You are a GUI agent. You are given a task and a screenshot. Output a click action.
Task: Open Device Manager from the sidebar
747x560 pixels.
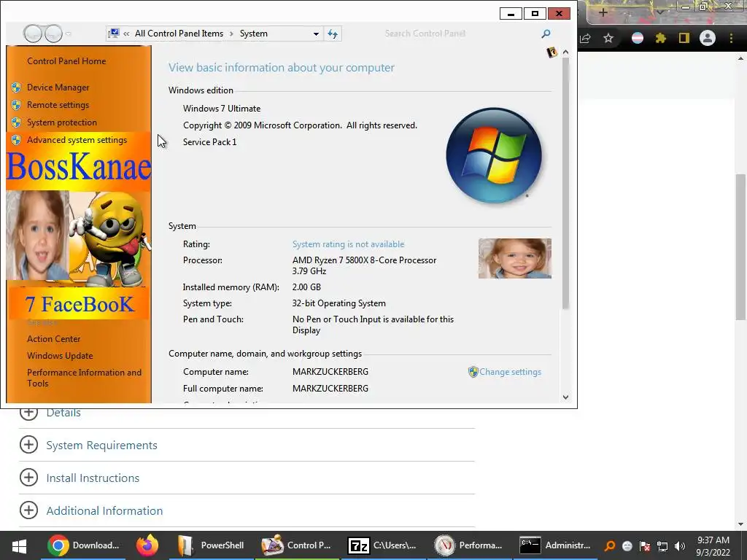(58, 87)
